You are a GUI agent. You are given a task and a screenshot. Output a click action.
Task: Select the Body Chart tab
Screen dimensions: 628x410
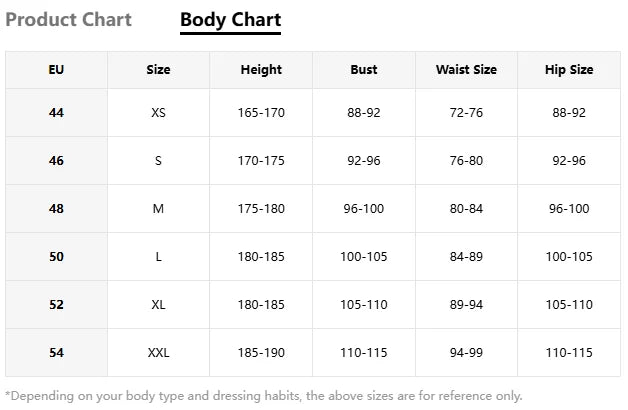pos(230,20)
